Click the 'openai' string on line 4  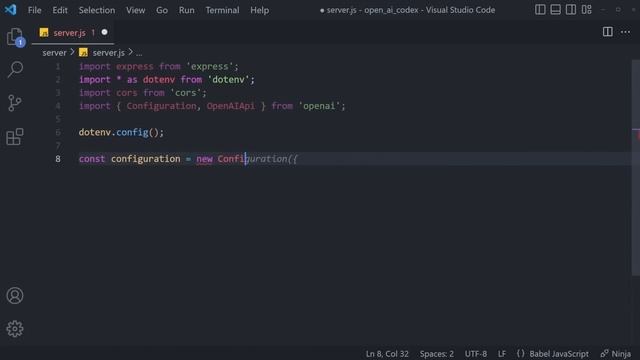pos(320,106)
